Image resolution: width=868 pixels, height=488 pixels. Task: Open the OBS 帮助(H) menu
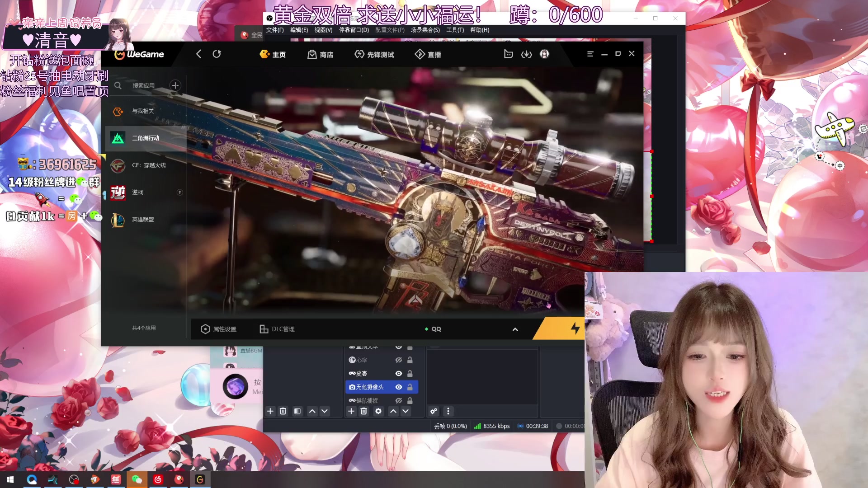pos(480,30)
